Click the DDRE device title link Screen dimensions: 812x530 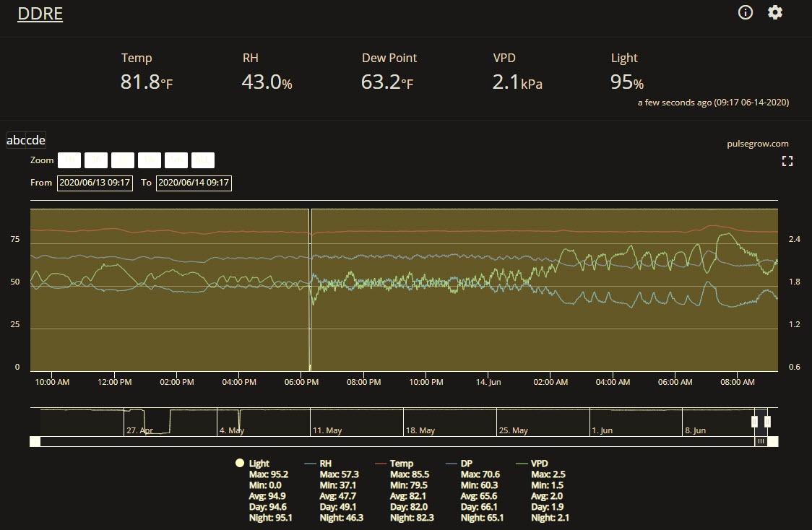pyautogui.click(x=40, y=14)
